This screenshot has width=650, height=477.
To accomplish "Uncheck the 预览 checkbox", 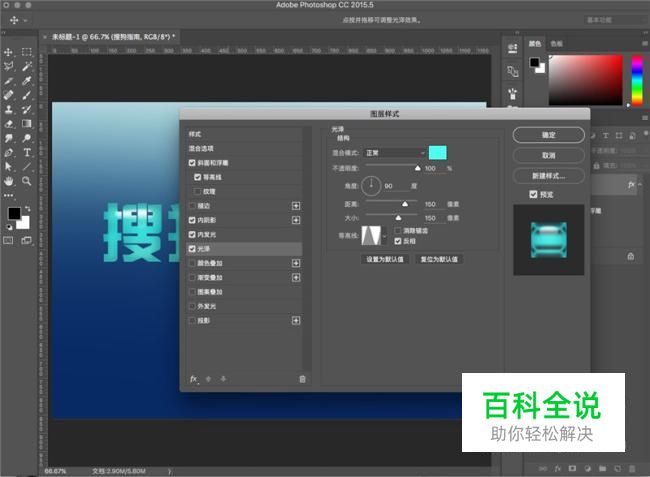I will click(534, 194).
